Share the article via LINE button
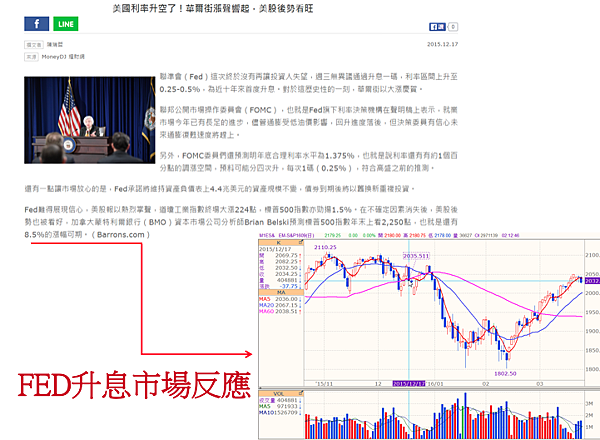The width and height of the screenshot is (600, 440). pos(66,24)
